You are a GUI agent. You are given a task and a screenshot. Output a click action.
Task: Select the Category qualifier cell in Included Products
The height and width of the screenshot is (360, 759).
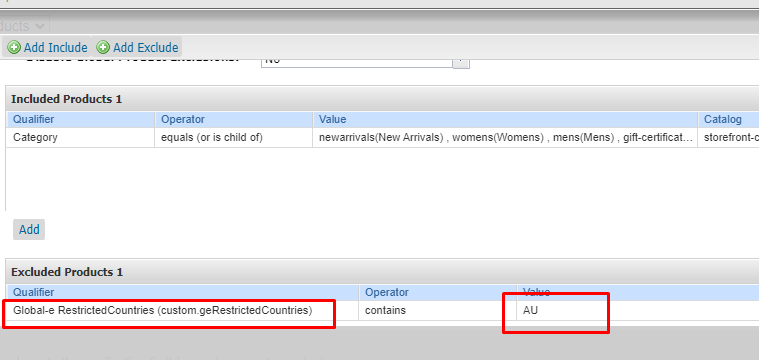pyautogui.click(x=81, y=137)
